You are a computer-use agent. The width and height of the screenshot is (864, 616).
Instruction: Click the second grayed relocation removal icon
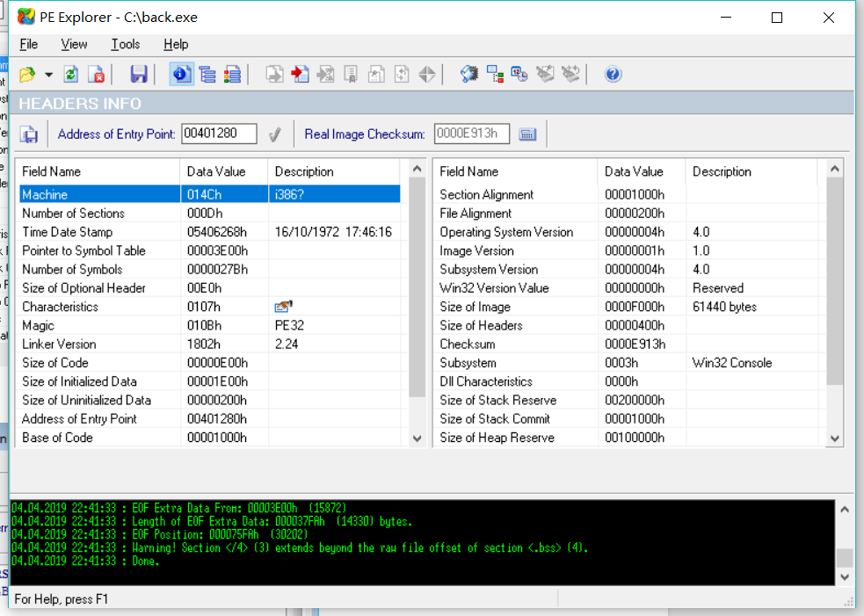click(x=570, y=75)
